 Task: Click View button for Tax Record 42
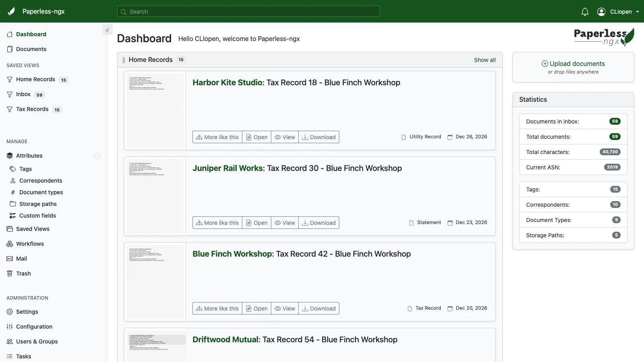(285, 309)
